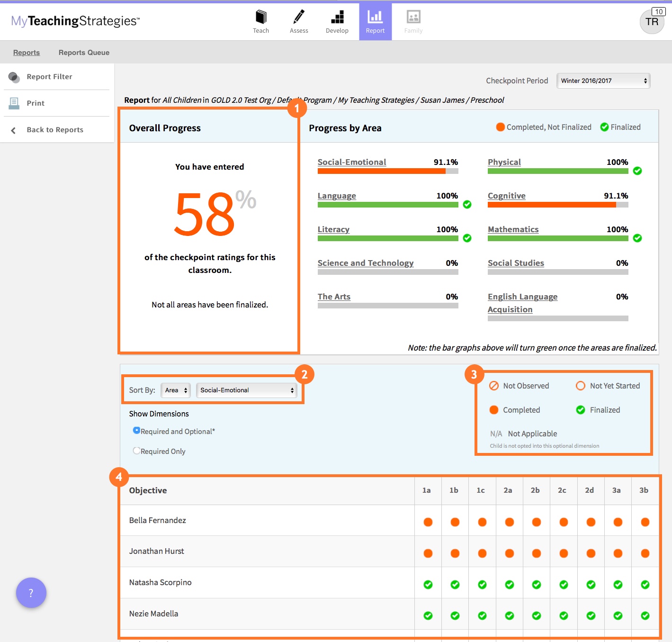This screenshot has height=642, width=672.
Task: Open the Social-Emotional sort dropdown
Action: pos(246,390)
